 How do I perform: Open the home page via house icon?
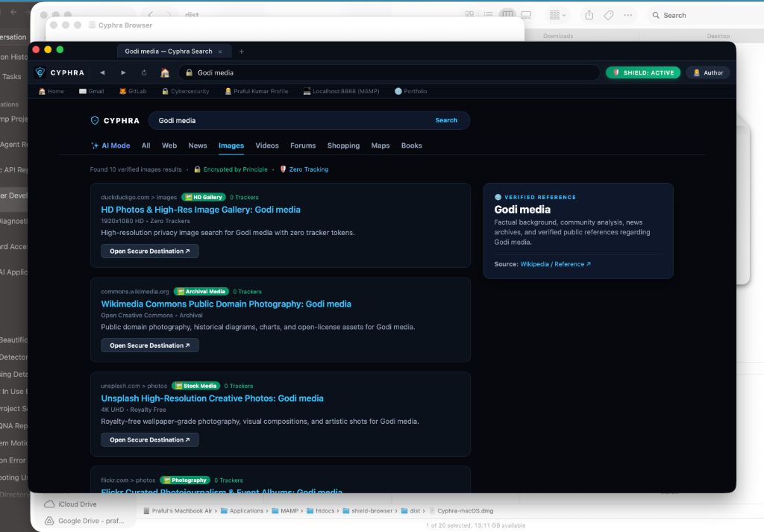pos(165,72)
